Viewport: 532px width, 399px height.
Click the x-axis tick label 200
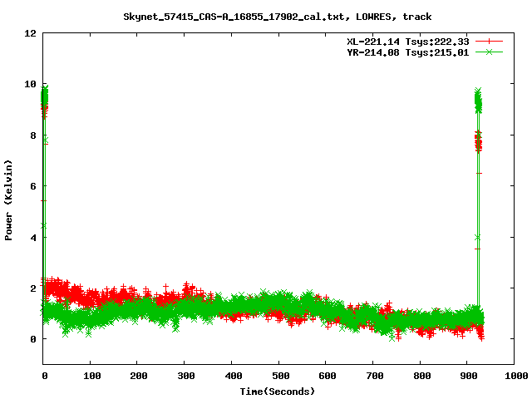click(x=139, y=376)
